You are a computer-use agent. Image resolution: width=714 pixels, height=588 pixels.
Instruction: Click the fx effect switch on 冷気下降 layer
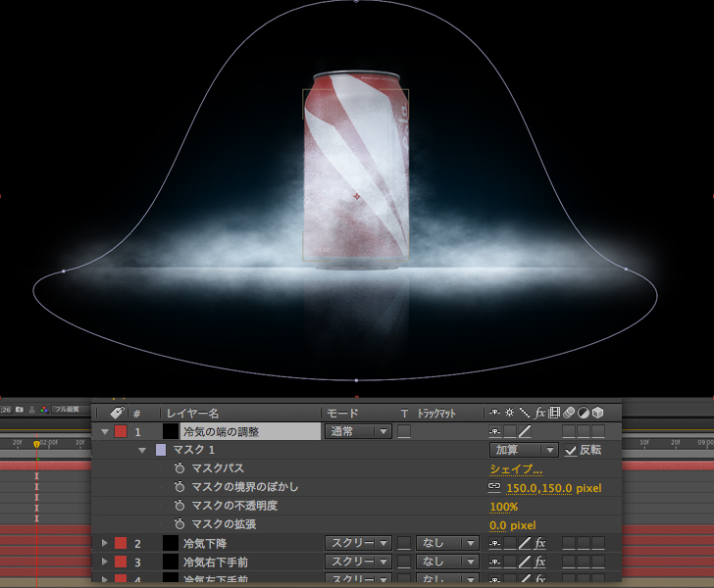point(539,543)
